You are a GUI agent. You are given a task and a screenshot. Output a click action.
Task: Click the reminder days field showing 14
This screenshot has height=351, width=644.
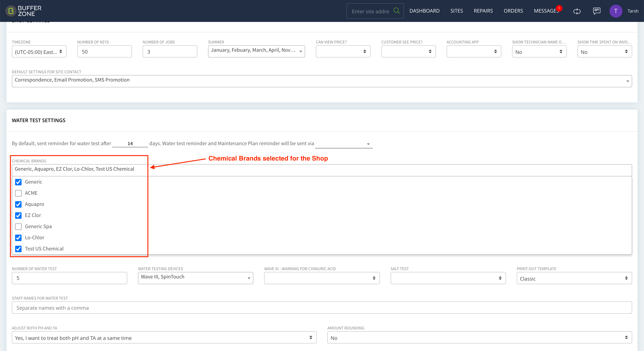[130, 144]
